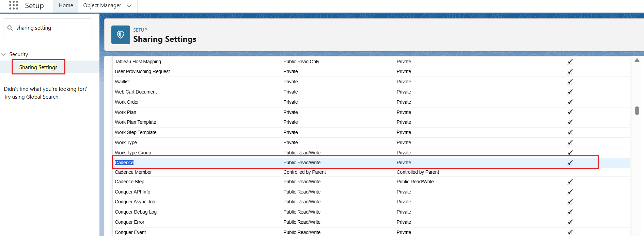Focus the Quick Find search box
Screen dimensions: 644x236
point(48,28)
